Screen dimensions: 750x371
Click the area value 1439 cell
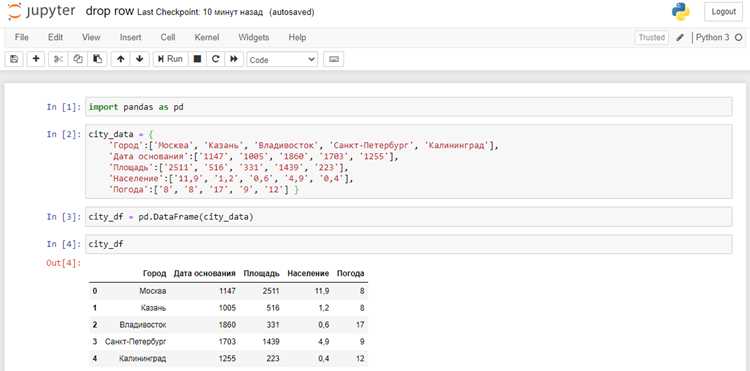pyautogui.click(x=271, y=341)
